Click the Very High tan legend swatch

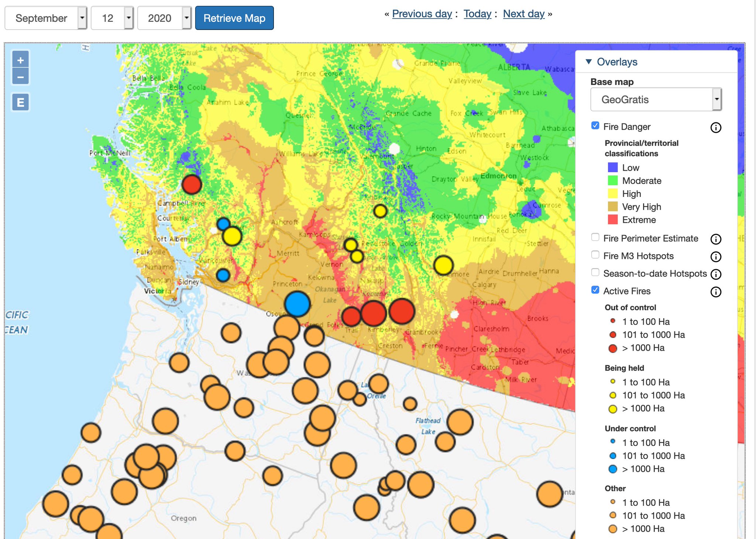[x=613, y=207]
